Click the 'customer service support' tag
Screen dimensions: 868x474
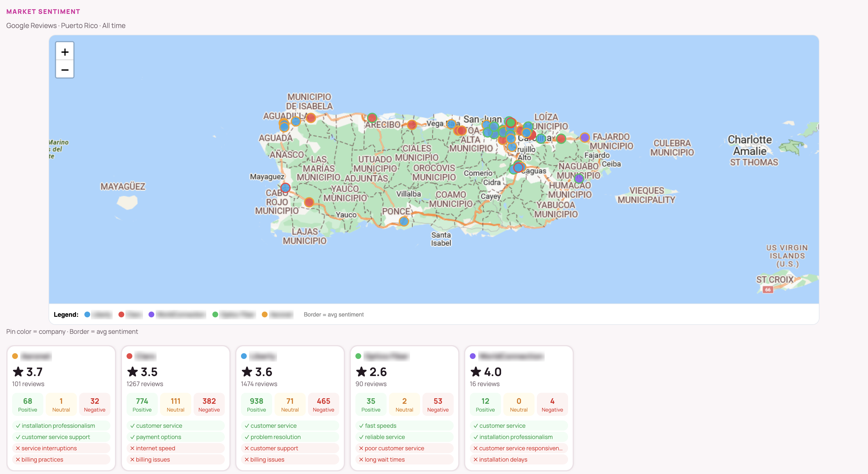point(61,437)
